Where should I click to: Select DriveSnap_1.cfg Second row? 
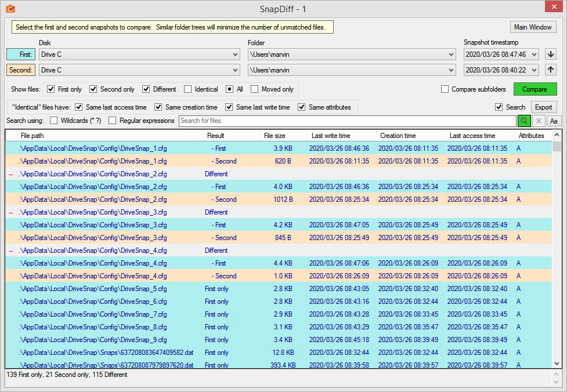click(279, 161)
